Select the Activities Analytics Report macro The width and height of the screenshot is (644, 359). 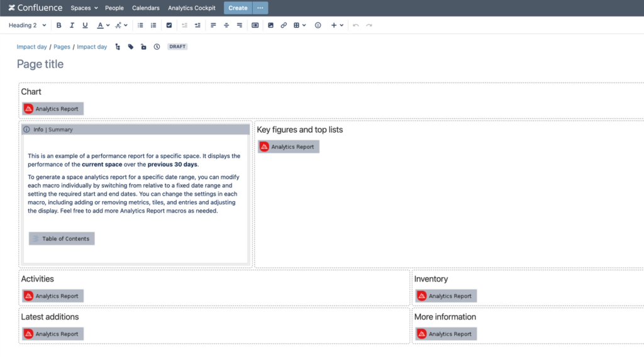53,295
